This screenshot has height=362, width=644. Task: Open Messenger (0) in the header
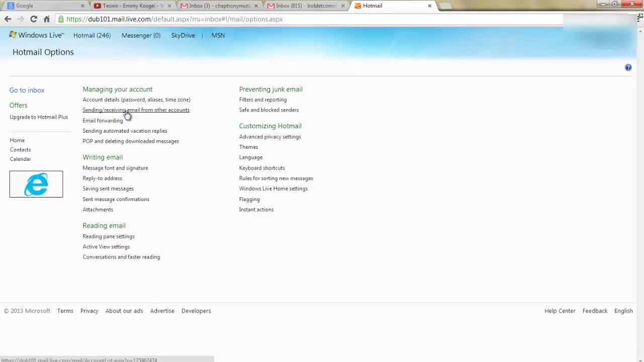click(x=141, y=35)
